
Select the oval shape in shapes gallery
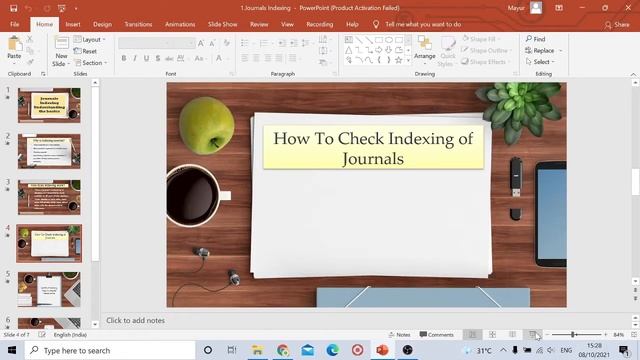coord(389,40)
